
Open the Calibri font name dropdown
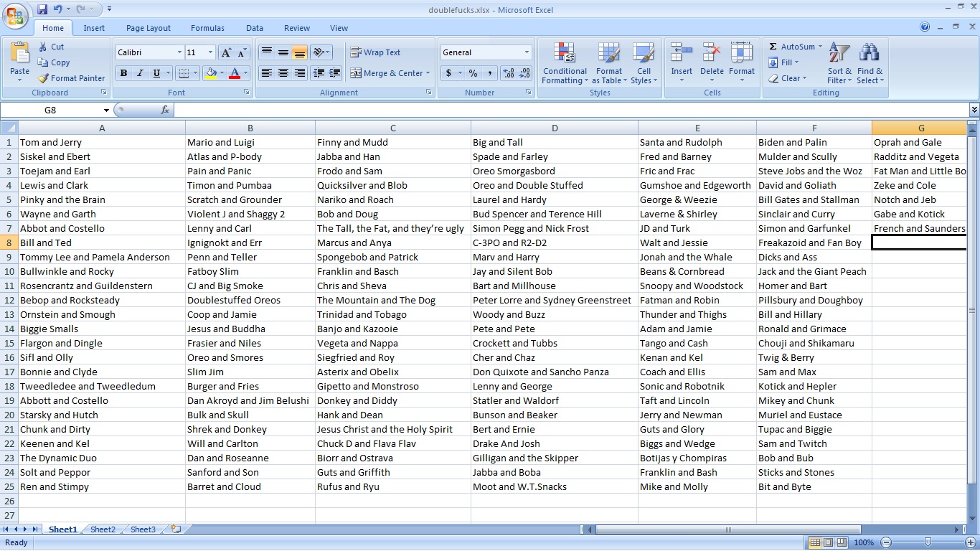pyautogui.click(x=179, y=52)
